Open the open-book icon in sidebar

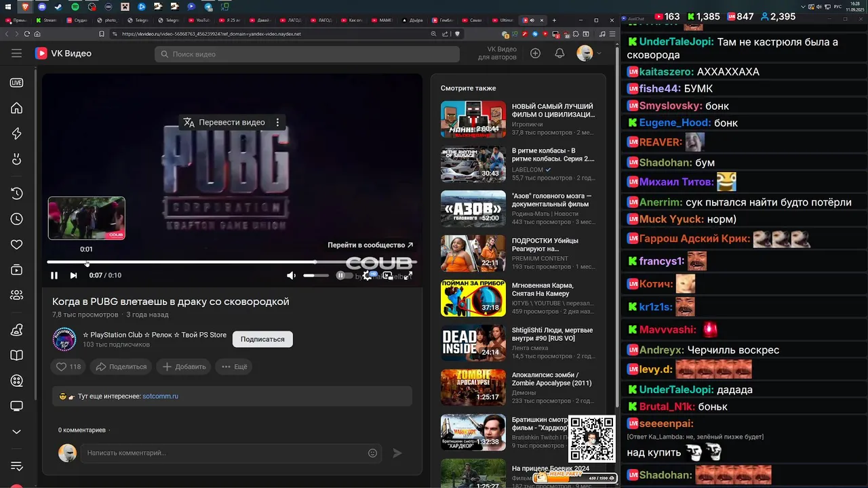point(17,355)
